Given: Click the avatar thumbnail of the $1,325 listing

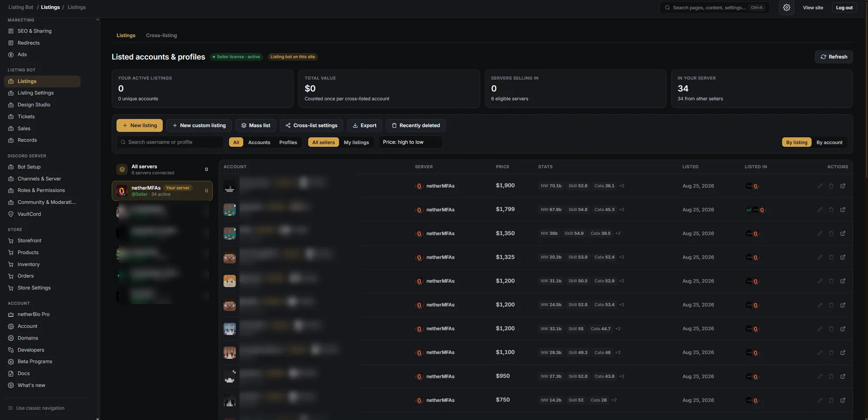Looking at the screenshot, I should (230, 257).
